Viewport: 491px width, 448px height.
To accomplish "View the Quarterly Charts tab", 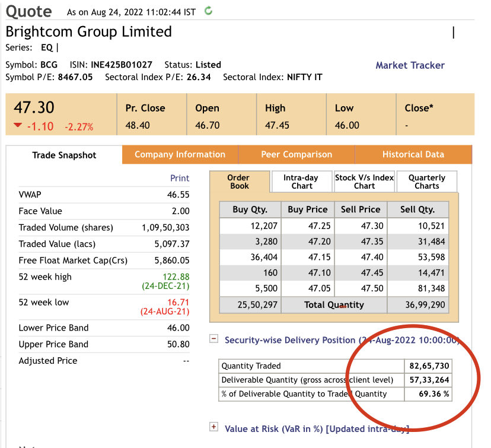I will tap(427, 182).
